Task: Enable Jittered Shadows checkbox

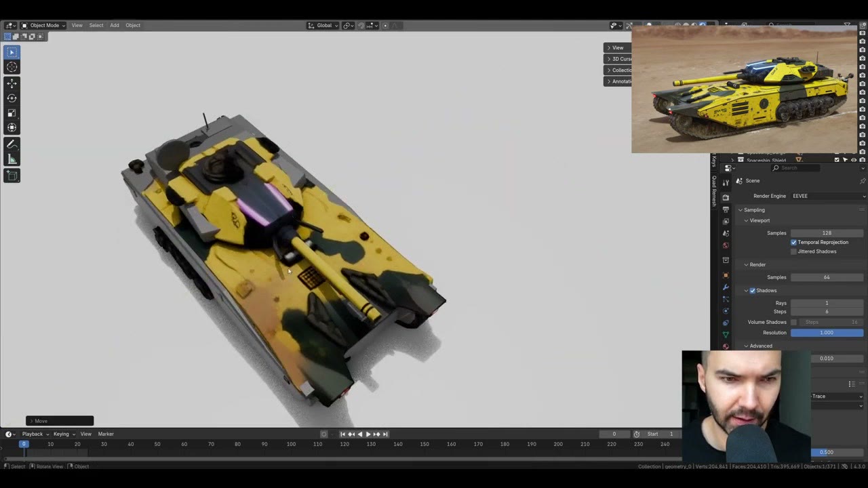Action: coord(793,251)
